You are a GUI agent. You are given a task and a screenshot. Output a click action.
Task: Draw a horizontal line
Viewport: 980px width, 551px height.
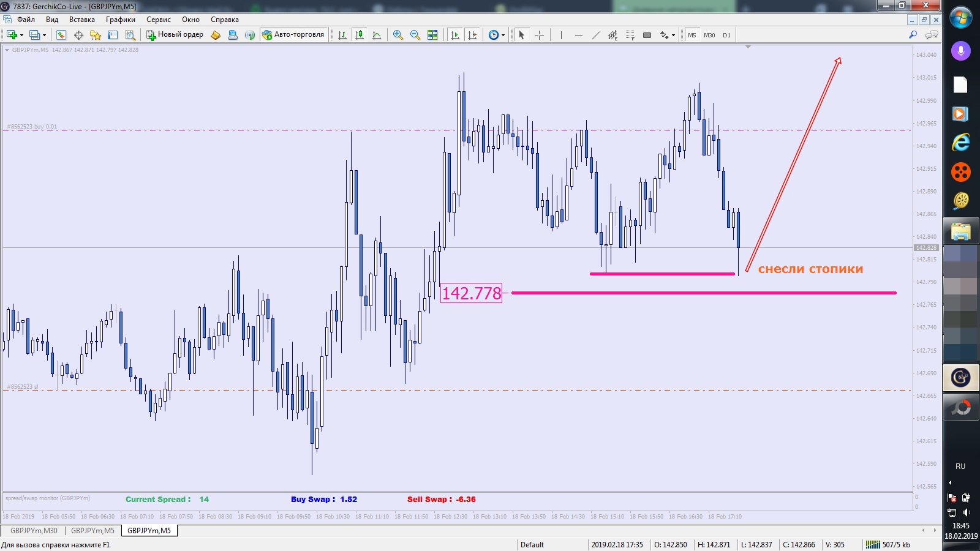point(578,35)
